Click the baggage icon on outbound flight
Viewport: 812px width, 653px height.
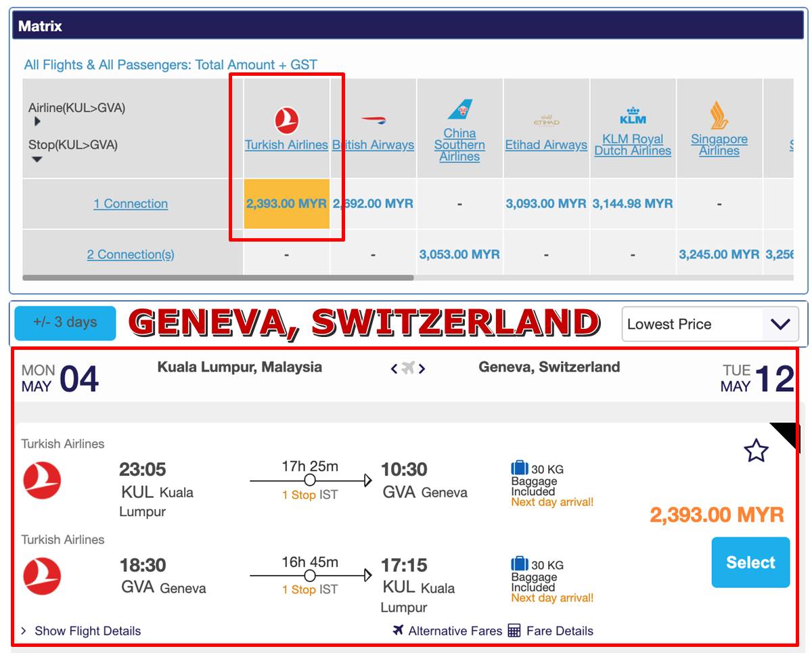520,468
